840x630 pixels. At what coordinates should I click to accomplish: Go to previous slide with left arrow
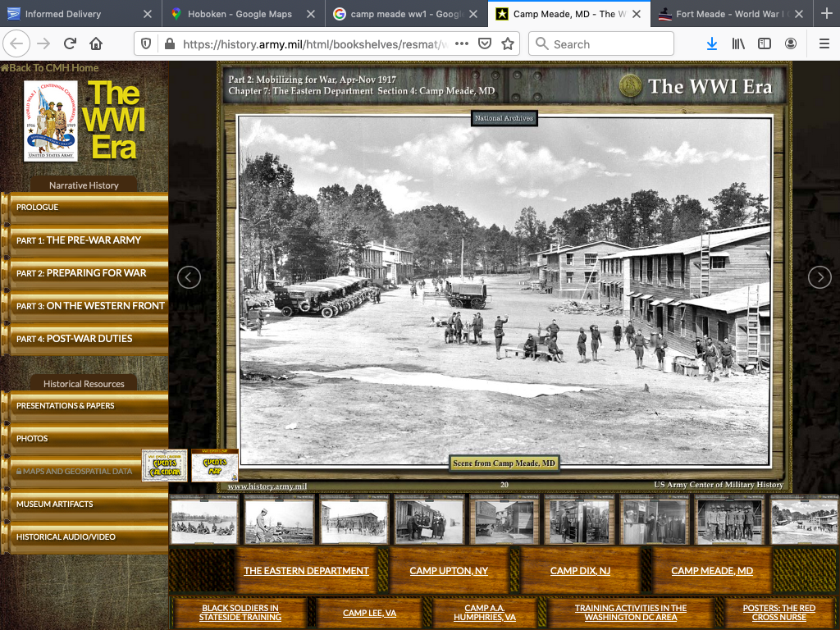189,277
